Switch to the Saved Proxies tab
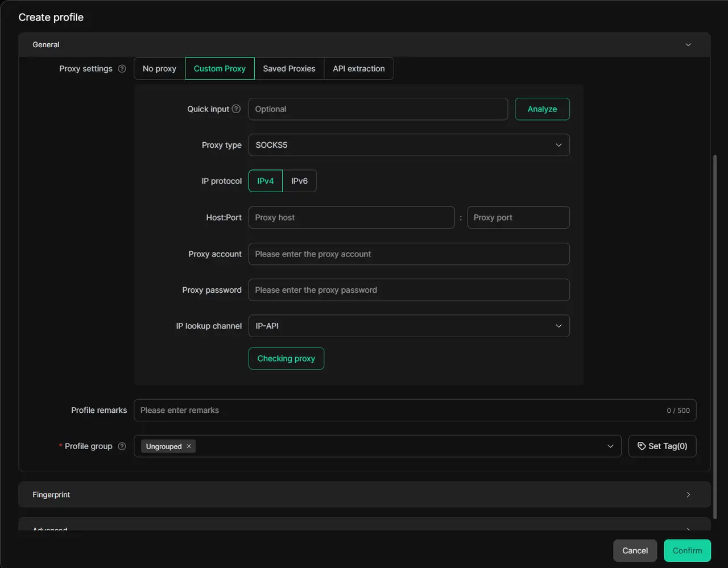728x568 pixels. 289,69
